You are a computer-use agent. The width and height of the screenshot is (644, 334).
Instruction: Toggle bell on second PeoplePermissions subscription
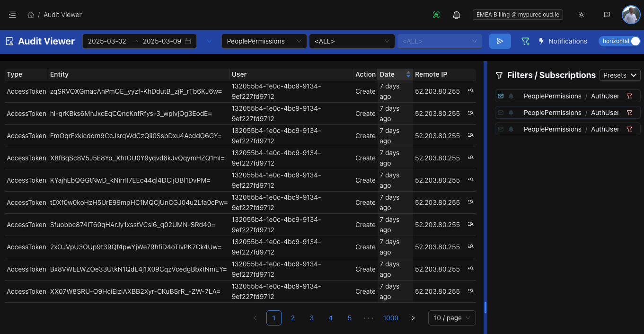coord(511,113)
